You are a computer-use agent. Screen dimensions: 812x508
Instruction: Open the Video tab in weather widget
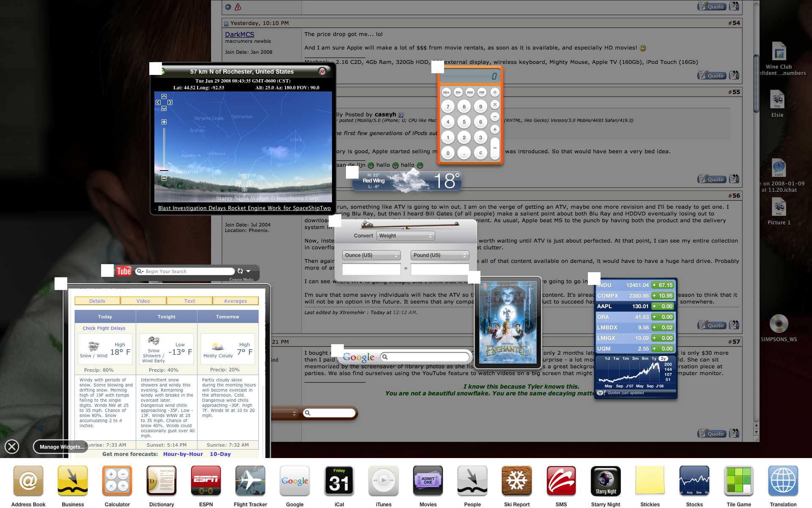143,301
